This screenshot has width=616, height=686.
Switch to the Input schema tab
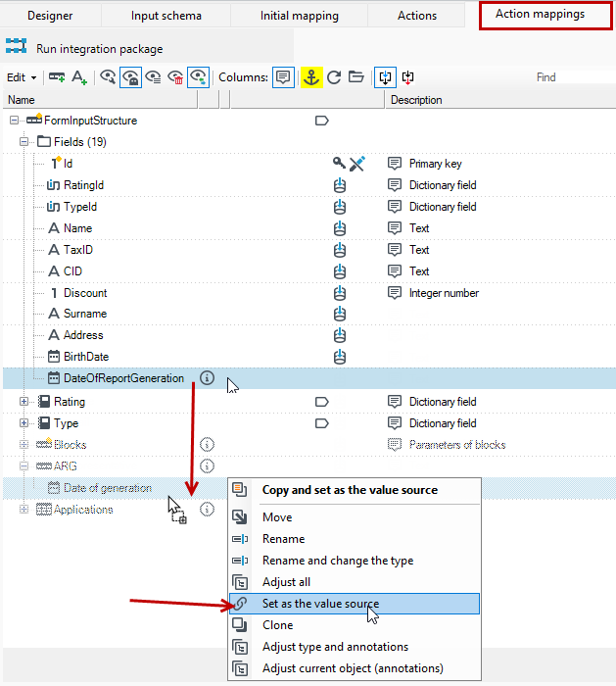(x=166, y=16)
